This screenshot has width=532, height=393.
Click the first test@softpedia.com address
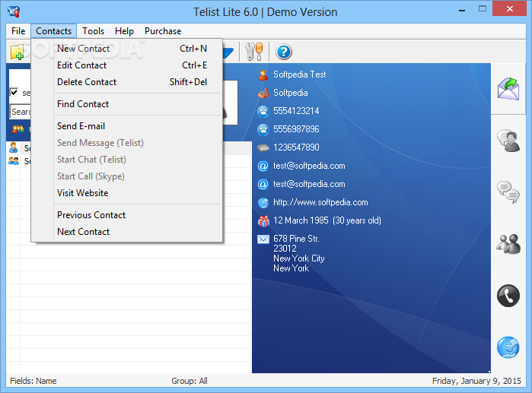click(309, 166)
